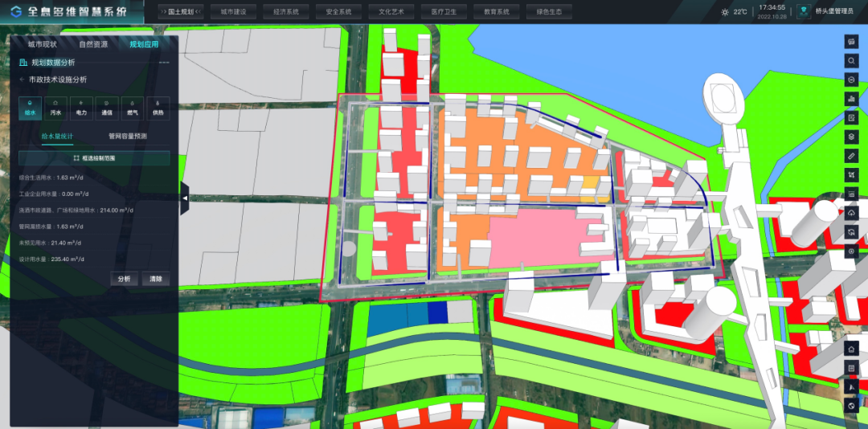Click the search magnifier tool icon
This screenshot has width=868, height=429.
point(851,60)
